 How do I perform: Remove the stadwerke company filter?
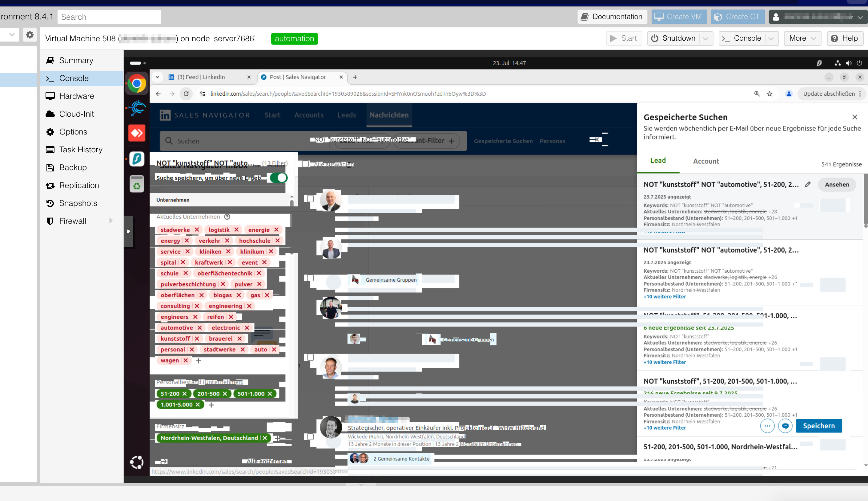coord(197,230)
